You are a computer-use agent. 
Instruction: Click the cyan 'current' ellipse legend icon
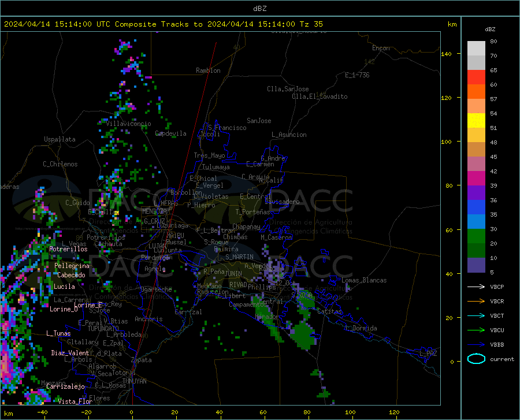476,359
